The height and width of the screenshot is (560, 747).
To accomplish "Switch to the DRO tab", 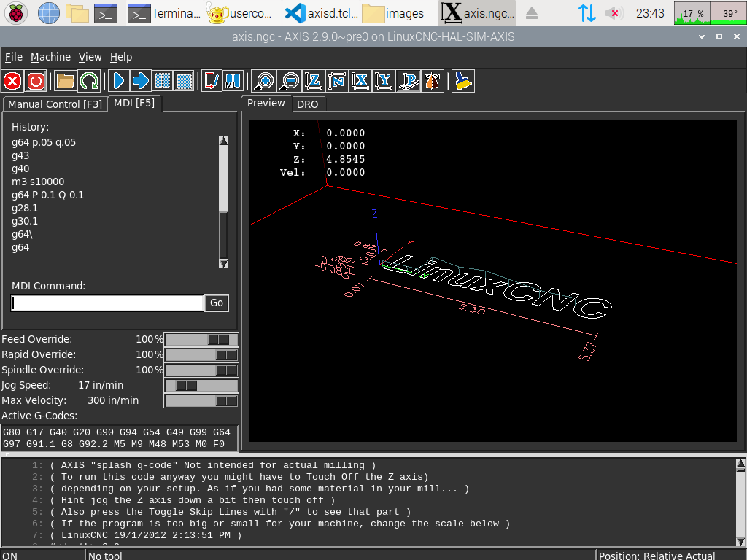I will (308, 104).
